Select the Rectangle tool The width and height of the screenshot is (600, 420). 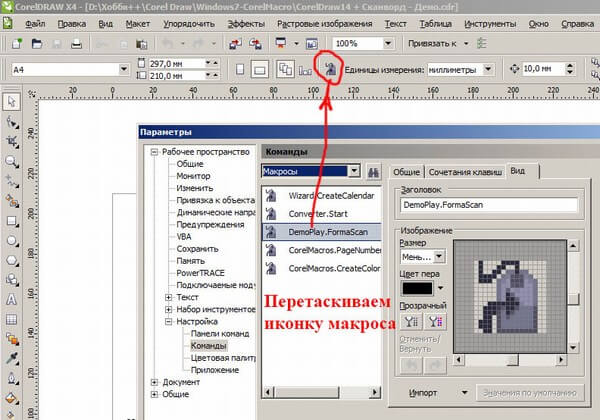[x=11, y=221]
